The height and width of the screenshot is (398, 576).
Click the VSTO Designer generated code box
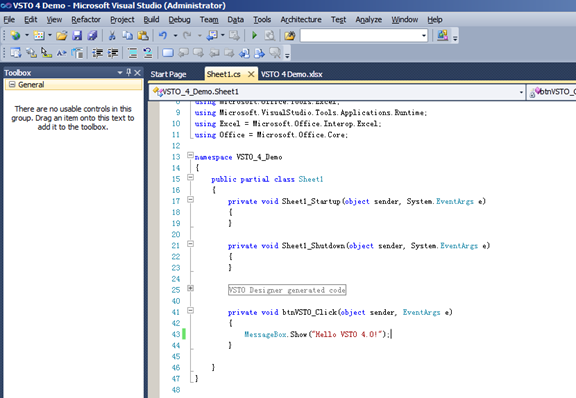(x=287, y=290)
